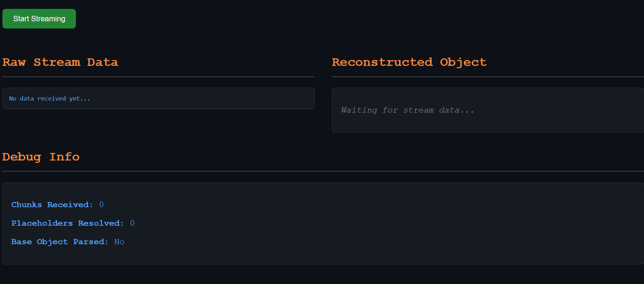This screenshot has width=644, height=284.
Task: Click the Raw Stream Data heading
Action: click(x=60, y=62)
